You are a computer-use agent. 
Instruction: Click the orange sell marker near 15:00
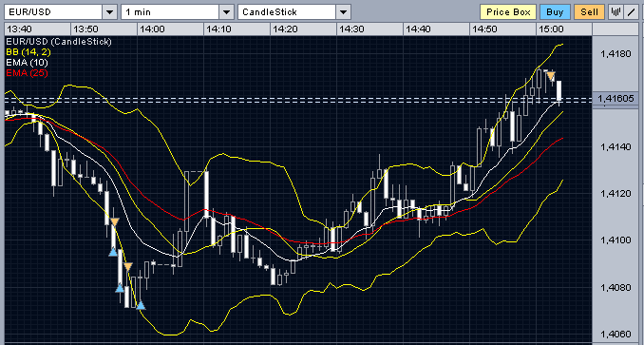click(550, 76)
